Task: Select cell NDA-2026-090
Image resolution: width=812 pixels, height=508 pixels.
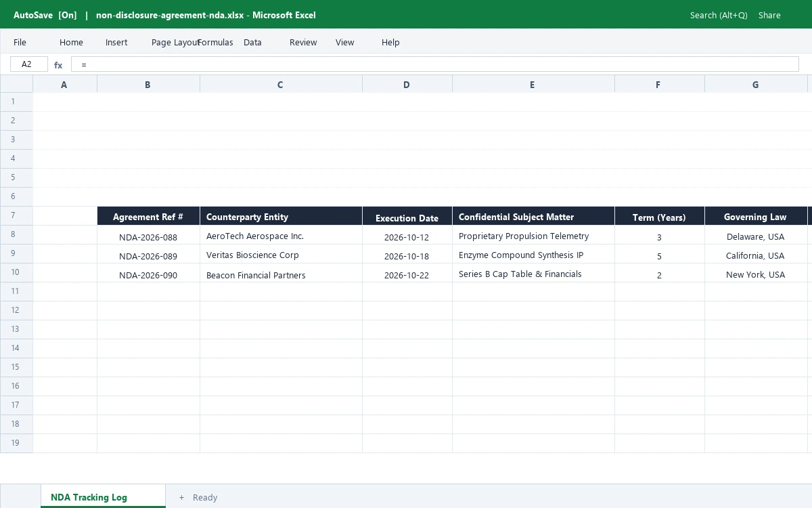Action: 148,273
